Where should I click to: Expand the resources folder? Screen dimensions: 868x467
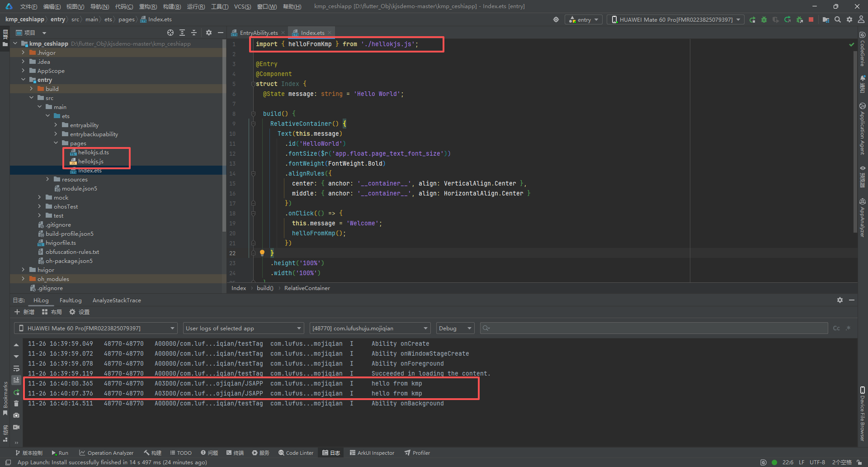47,179
